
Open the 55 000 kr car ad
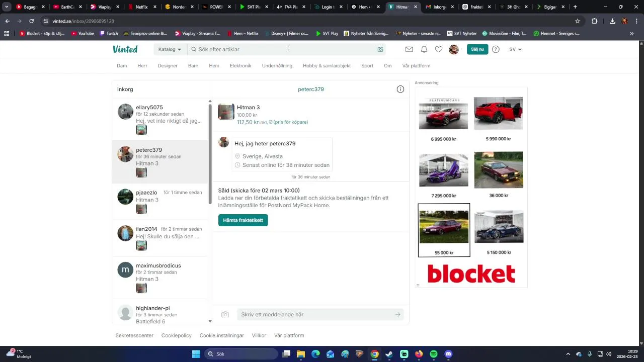click(x=444, y=230)
